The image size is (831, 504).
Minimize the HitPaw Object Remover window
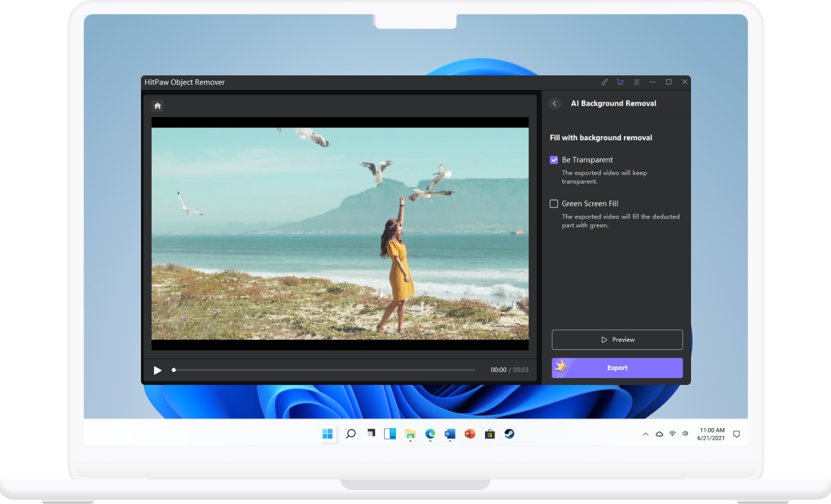(653, 82)
